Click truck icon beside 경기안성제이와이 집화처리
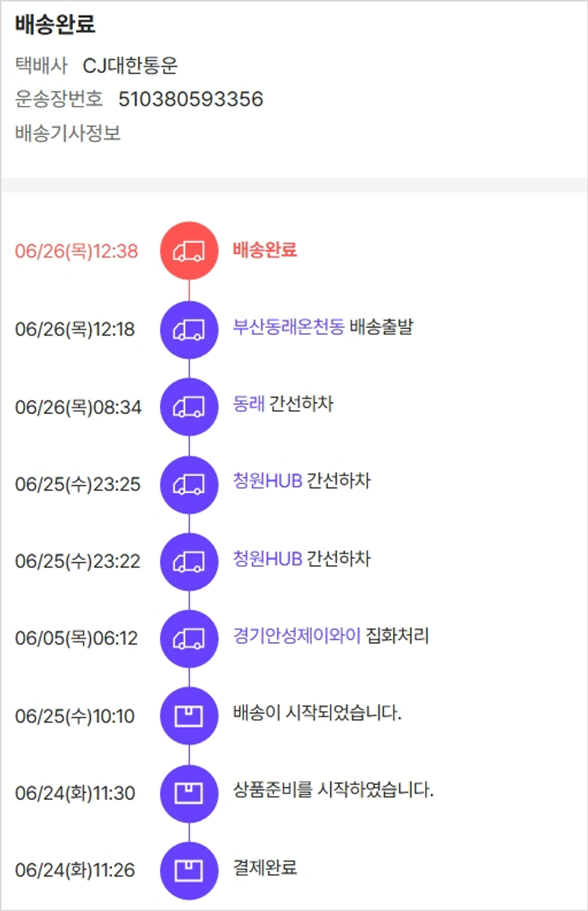This screenshot has height=911, width=588. 189,637
